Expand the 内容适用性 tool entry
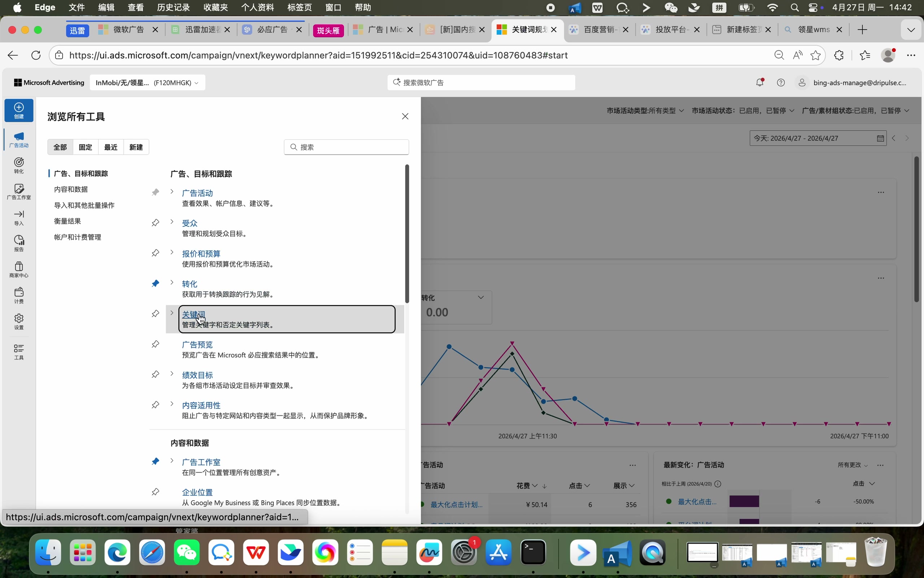The image size is (924, 578). click(172, 404)
